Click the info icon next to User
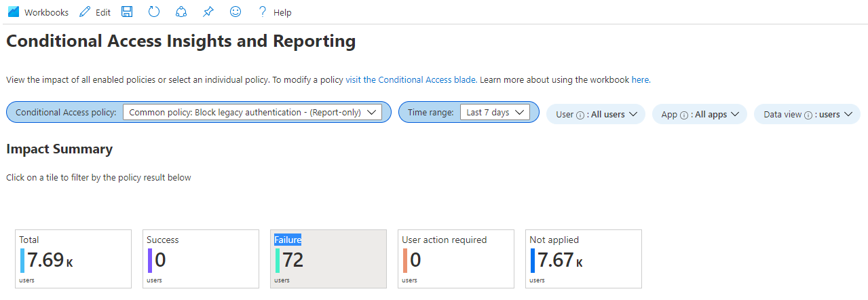 click(x=580, y=115)
